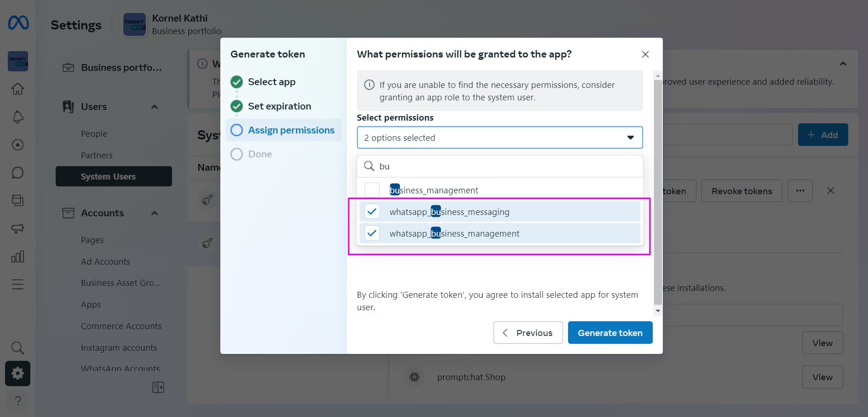Click the dialog vertical scrollbar
The height and width of the screenshot is (417, 868).
658,192
